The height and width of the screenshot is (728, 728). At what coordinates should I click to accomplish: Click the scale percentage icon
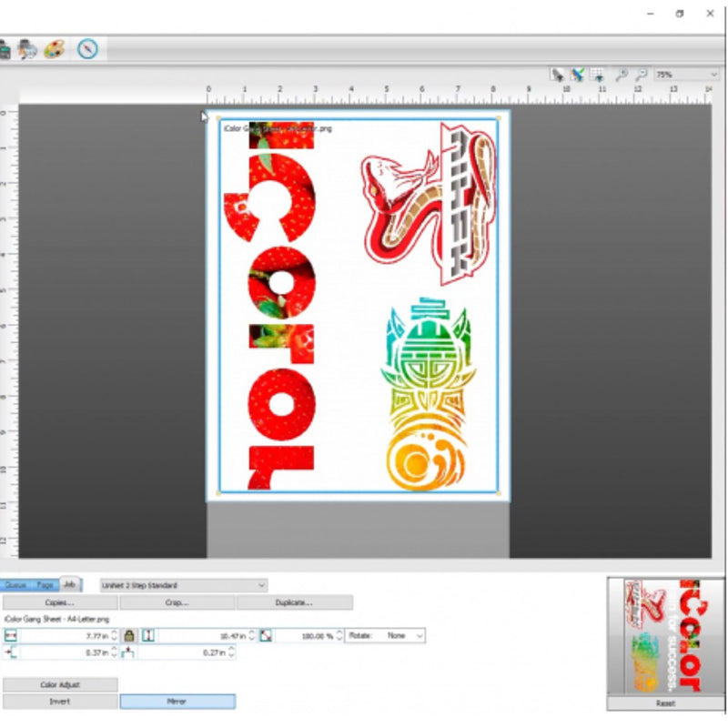coord(266,635)
